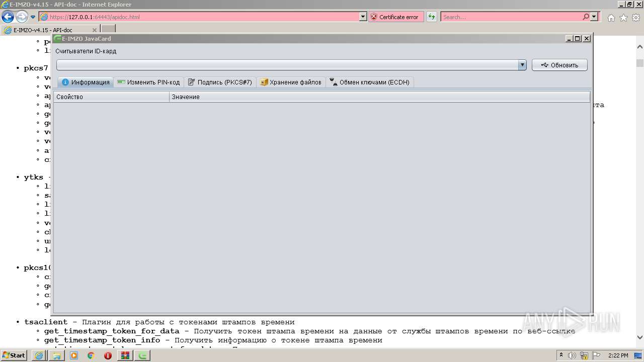The image size is (644, 362).
Task: Click the 2:22 PM clock
Action: pos(618,355)
